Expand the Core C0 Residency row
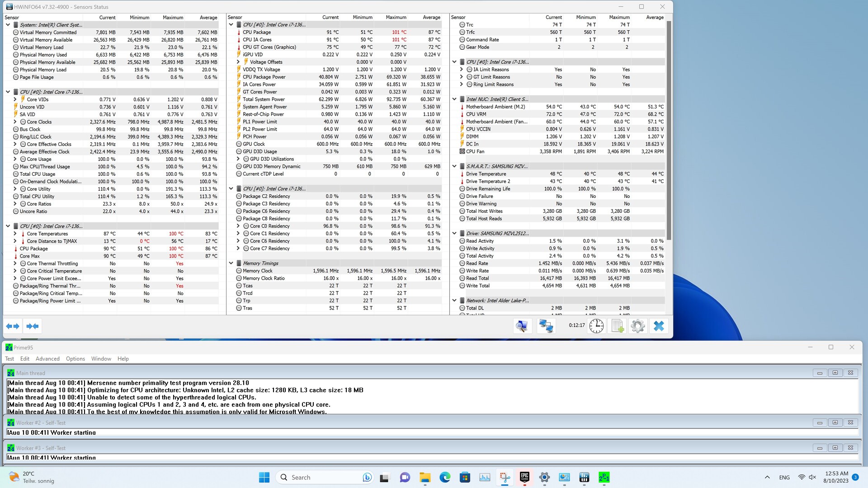Screen dimensions: 868x488 tap(238, 226)
